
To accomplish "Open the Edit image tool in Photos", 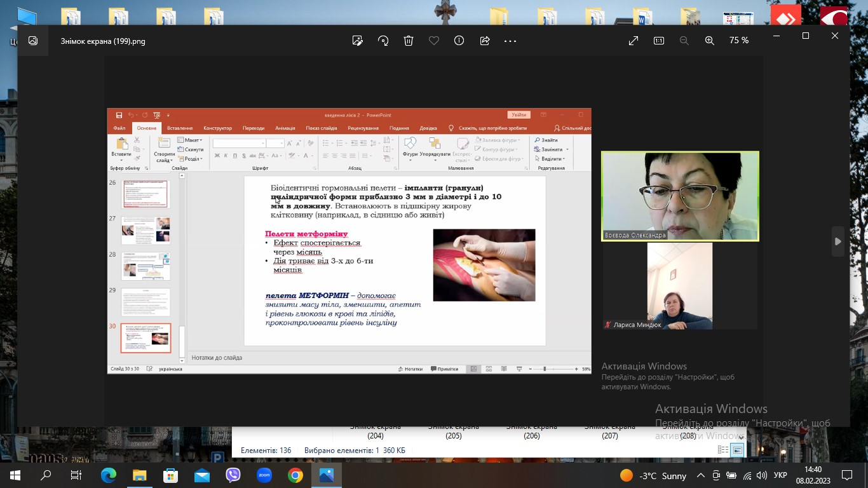I will tap(358, 41).
